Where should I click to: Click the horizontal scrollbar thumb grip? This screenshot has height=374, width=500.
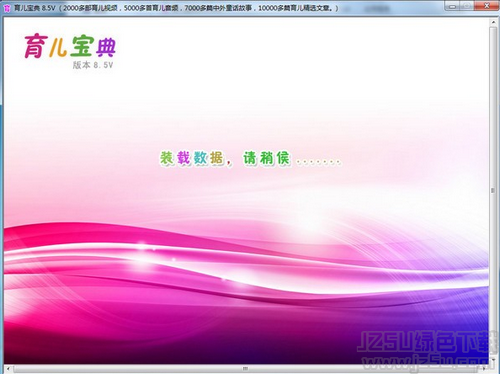pyautogui.click(x=245, y=369)
